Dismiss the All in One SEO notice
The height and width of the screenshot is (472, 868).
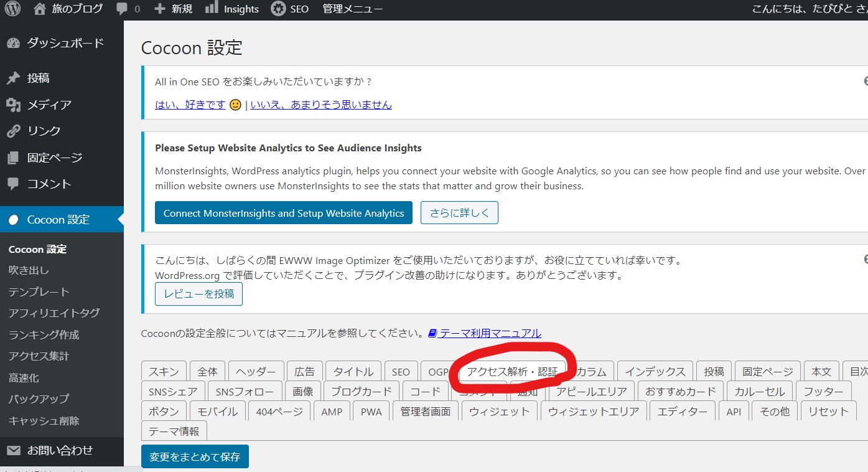tap(866, 81)
